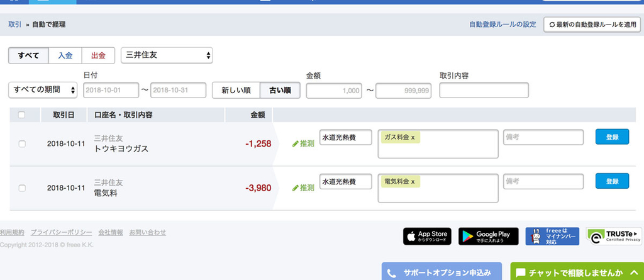Click the 水道光熱費 account field for 電気料
This screenshot has width=644, height=280.
[x=345, y=181]
